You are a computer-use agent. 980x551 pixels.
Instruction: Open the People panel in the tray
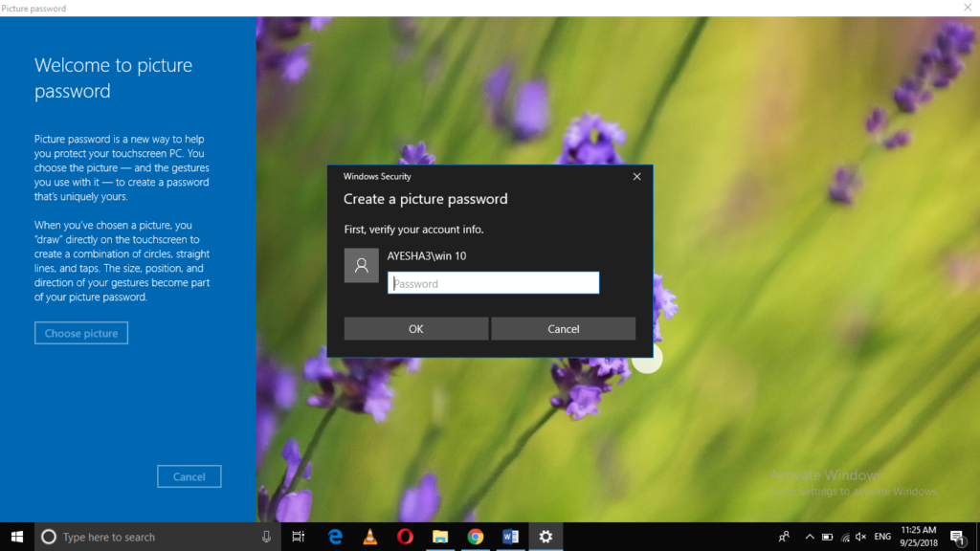(x=784, y=537)
